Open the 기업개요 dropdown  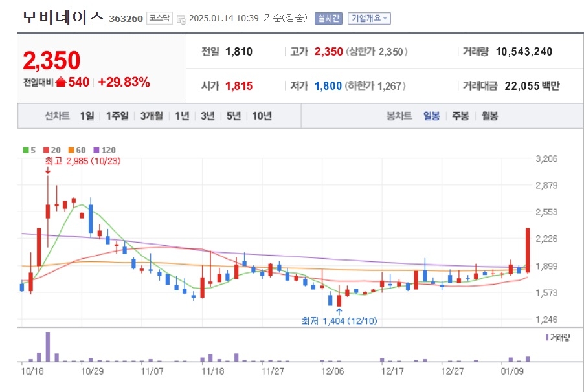click(369, 18)
